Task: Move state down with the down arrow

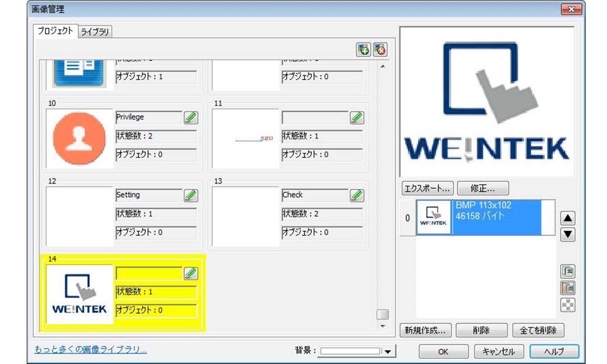Action: point(568,234)
